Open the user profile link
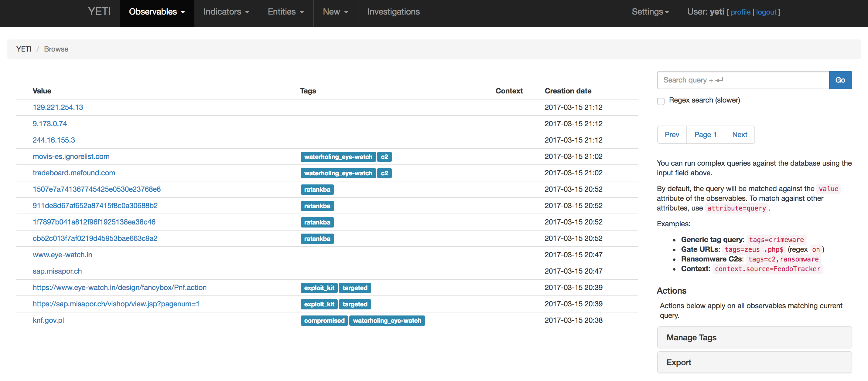Viewport: 868px width, 381px height. pyautogui.click(x=740, y=12)
